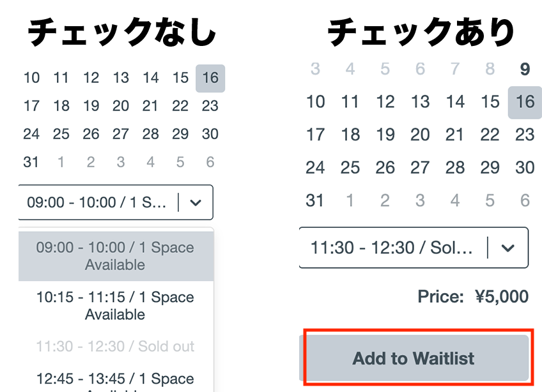Click the 11:30 - 12:30 / Sol… selection field
Viewport: 542px width, 392px height.
coord(391,248)
